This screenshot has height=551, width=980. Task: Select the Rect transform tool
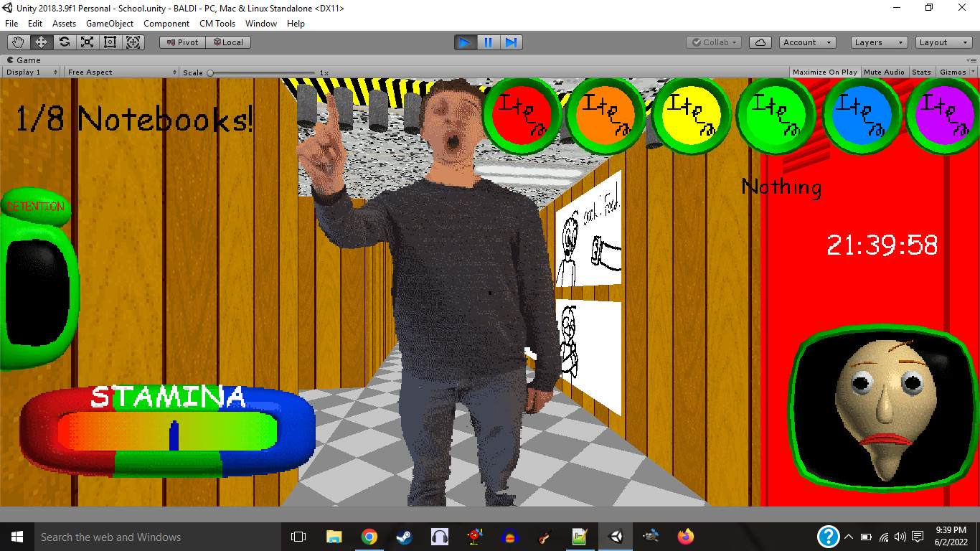(110, 42)
